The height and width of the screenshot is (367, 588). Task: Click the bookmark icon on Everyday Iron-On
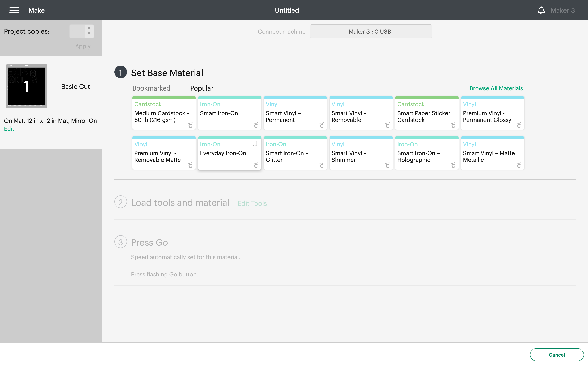coord(254,143)
